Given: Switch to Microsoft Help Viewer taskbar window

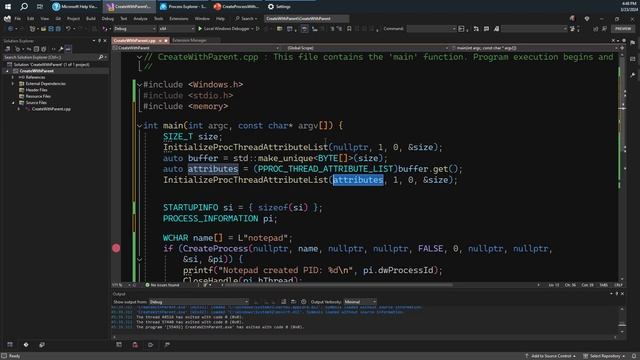Looking at the screenshot, I should click(x=75, y=6).
